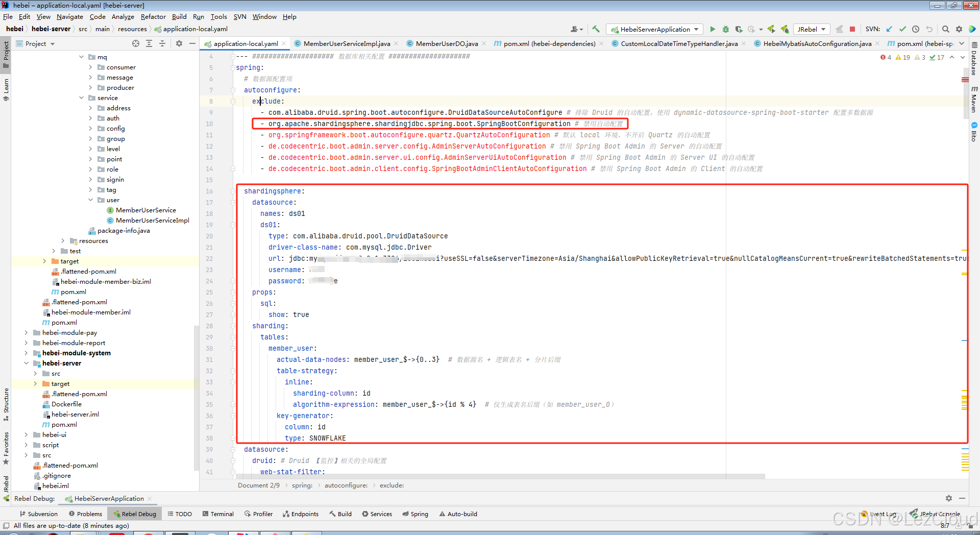The image size is (980, 535).
Task: Select opened file with Project panel crosshair icon
Action: 135,43
